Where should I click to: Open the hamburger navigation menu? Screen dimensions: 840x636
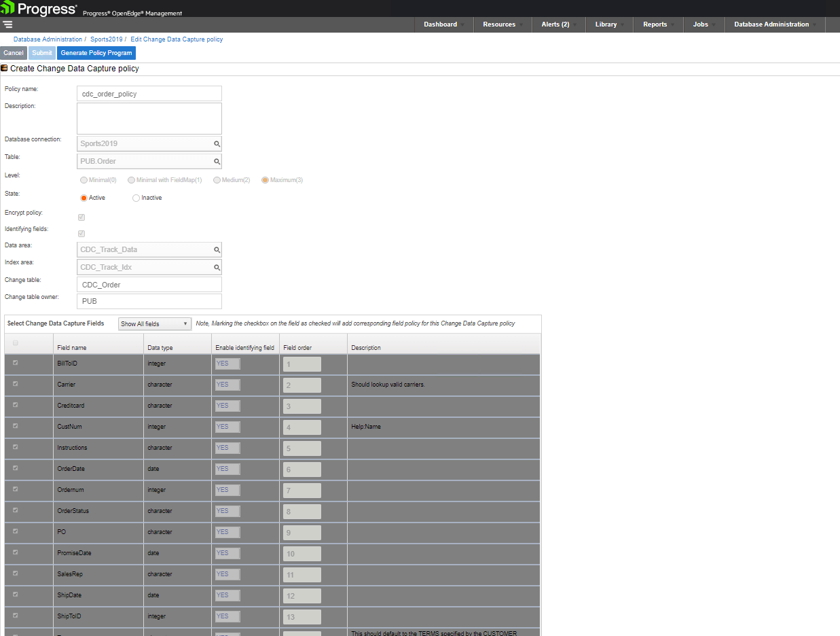[x=7, y=24]
